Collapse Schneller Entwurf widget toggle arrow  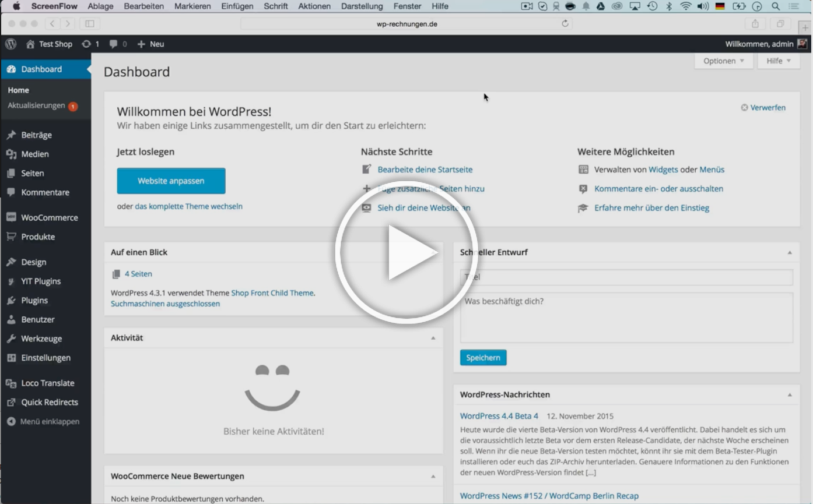(x=790, y=252)
